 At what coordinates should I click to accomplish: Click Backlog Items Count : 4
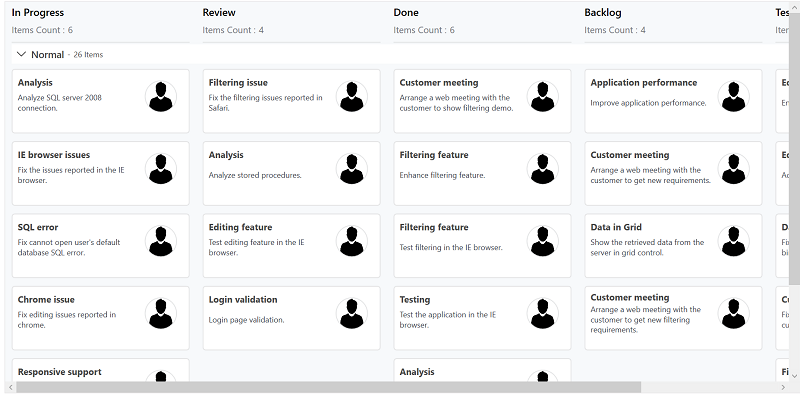click(615, 30)
